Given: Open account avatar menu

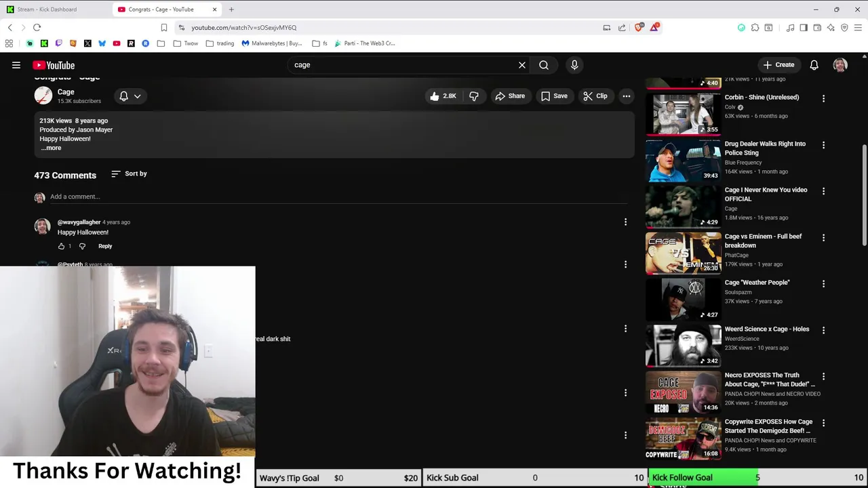Looking at the screenshot, I should tap(840, 65).
